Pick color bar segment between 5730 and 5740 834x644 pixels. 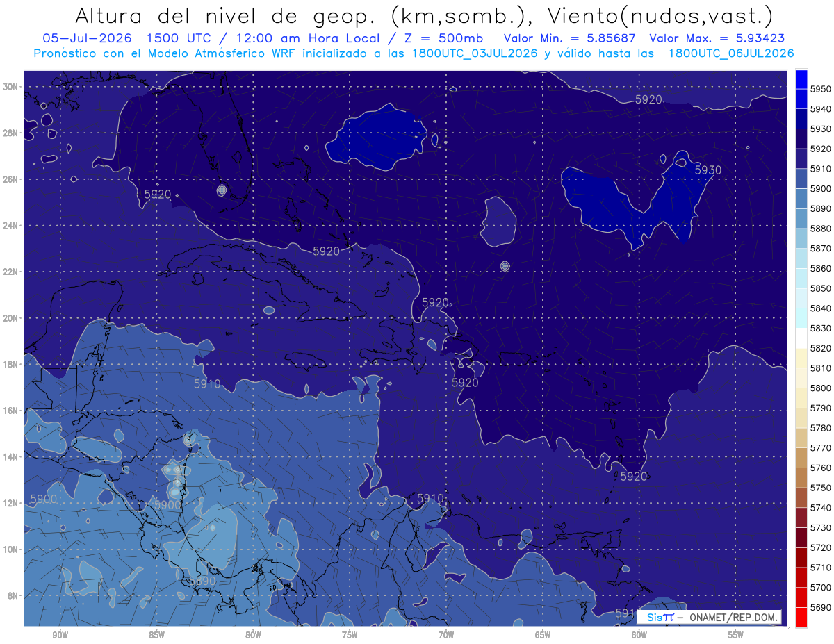pos(801,517)
